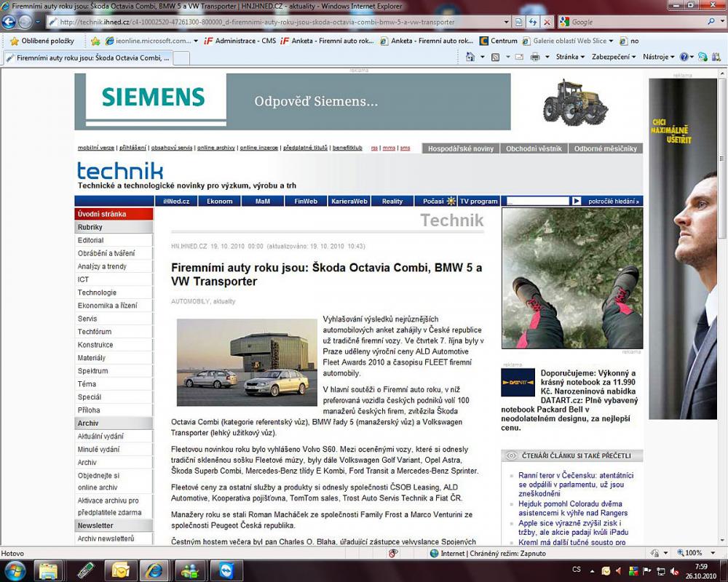Click the mobilní verze link
Image resolution: width=728 pixels, height=582 pixels.
[x=95, y=148]
